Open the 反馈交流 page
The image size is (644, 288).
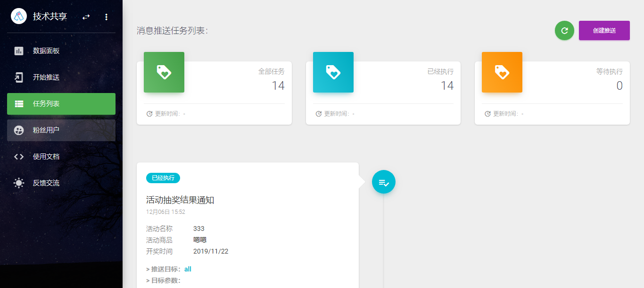point(61,183)
